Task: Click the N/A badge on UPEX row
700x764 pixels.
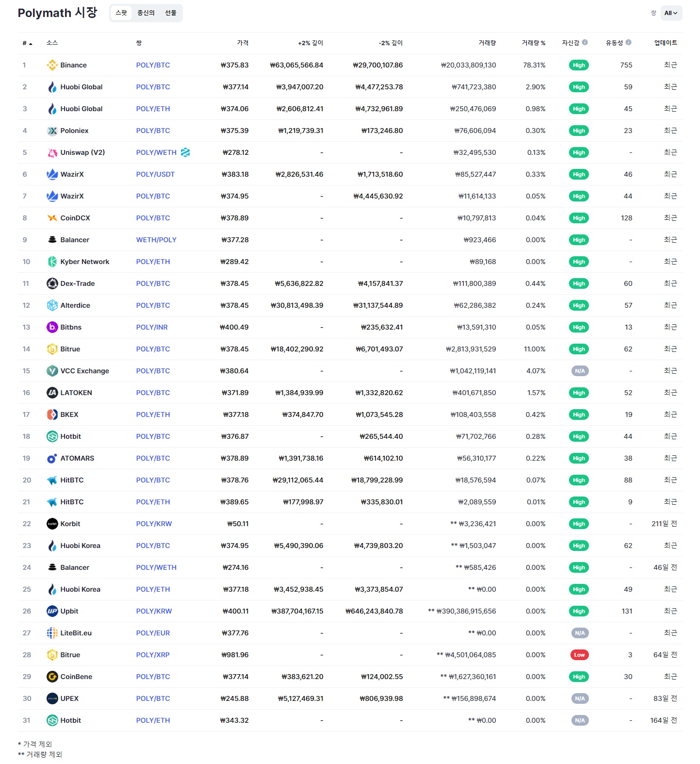Action: click(580, 698)
